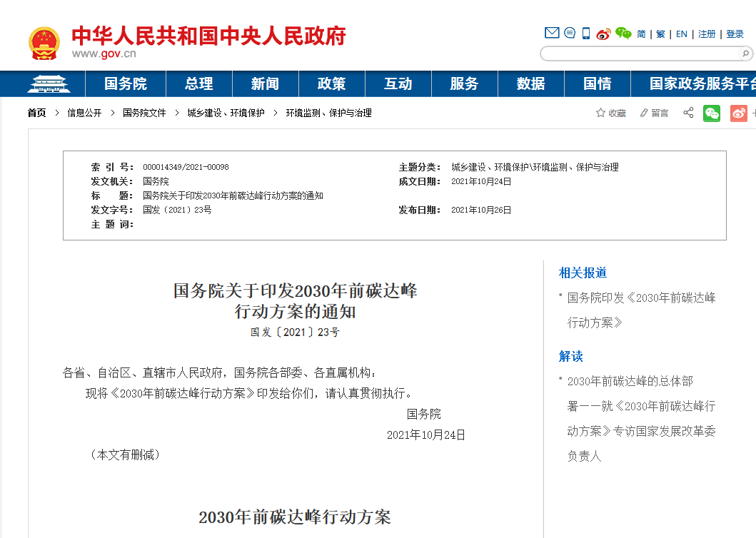
Task: Click the 相关报道 heading
Action: [583, 273]
